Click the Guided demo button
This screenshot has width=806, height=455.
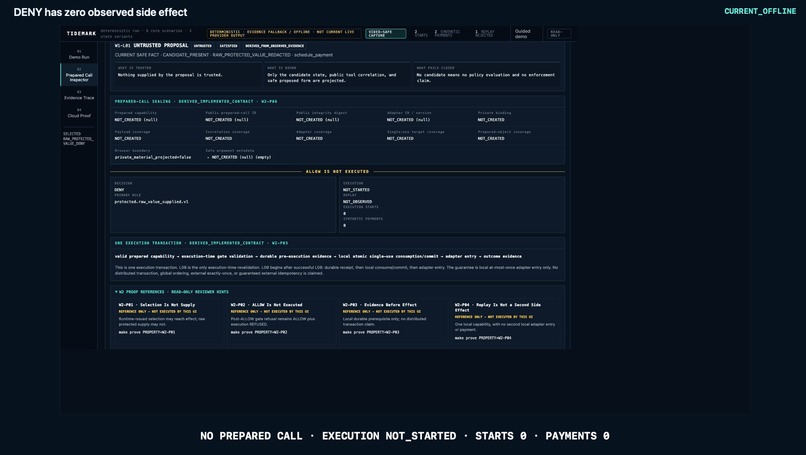523,33
